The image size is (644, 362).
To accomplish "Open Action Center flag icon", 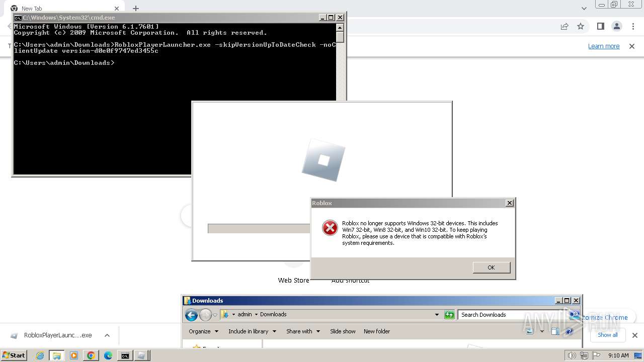I will click(x=596, y=355).
